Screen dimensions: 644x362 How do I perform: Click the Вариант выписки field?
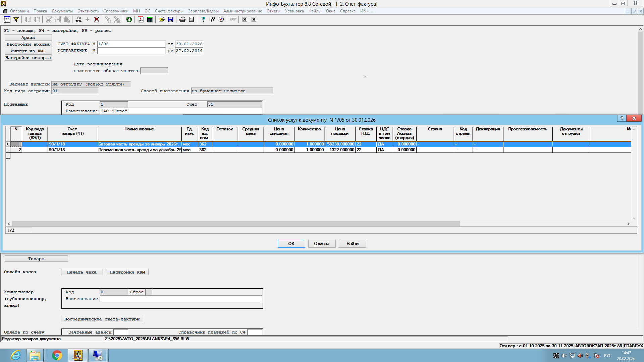(91, 84)
